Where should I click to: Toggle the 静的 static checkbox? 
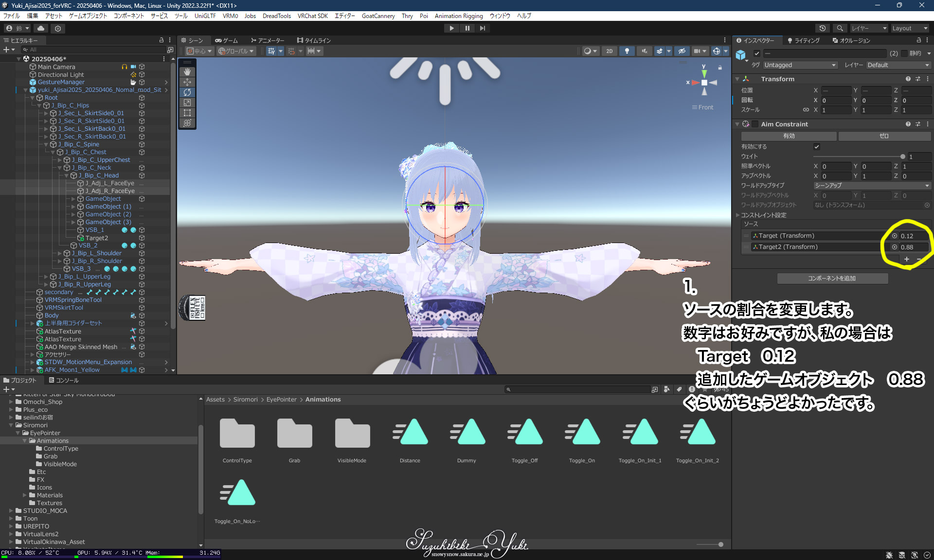click(x=904, y=53)
